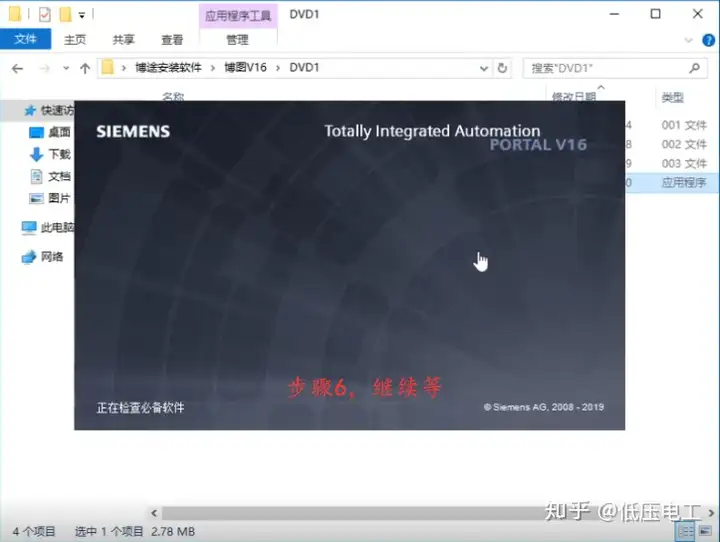The height and width of the screenshot is (542, 720).
Task: Switch to details view icon
Action: [686, 532]
